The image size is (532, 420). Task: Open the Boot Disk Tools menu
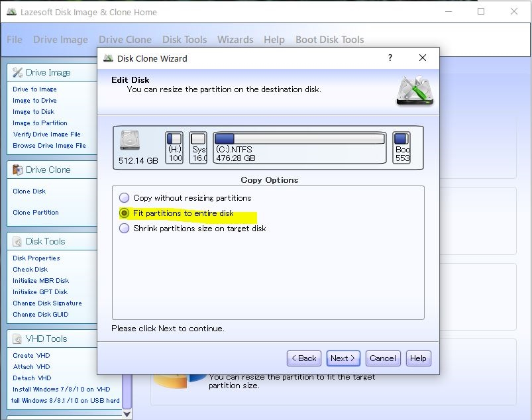330,40
